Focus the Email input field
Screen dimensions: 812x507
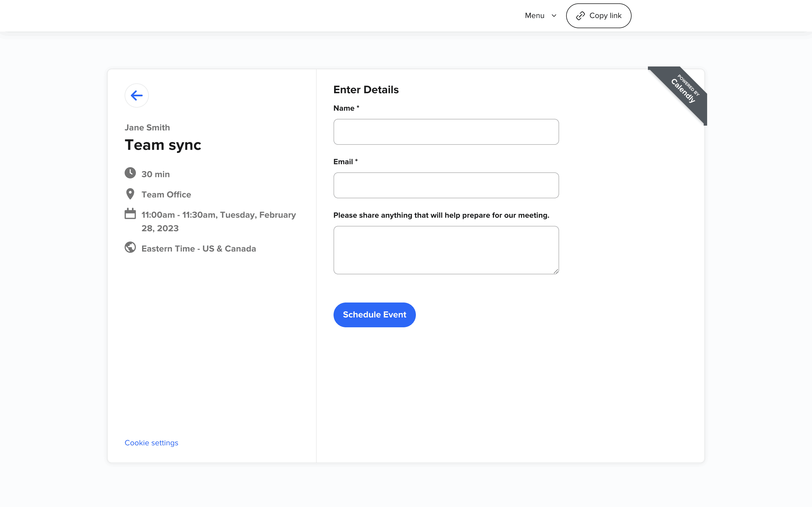446,185
